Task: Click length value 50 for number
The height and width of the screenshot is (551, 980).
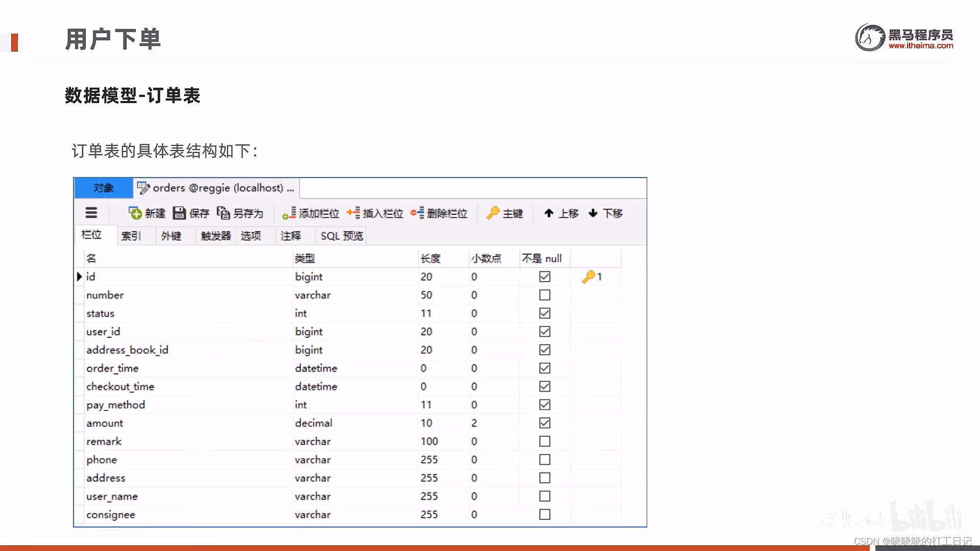Action: (443, 295)
